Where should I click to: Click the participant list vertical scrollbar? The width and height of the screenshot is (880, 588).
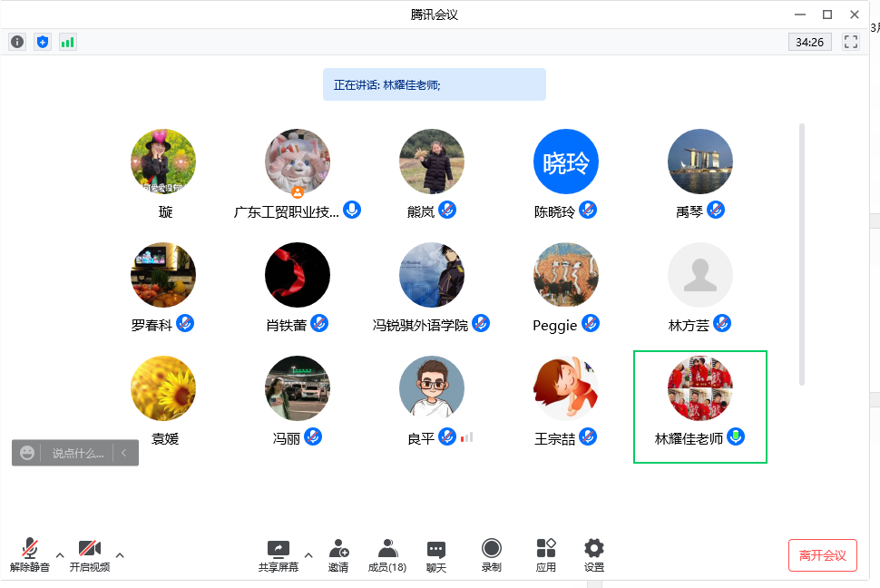coord(801,254)
